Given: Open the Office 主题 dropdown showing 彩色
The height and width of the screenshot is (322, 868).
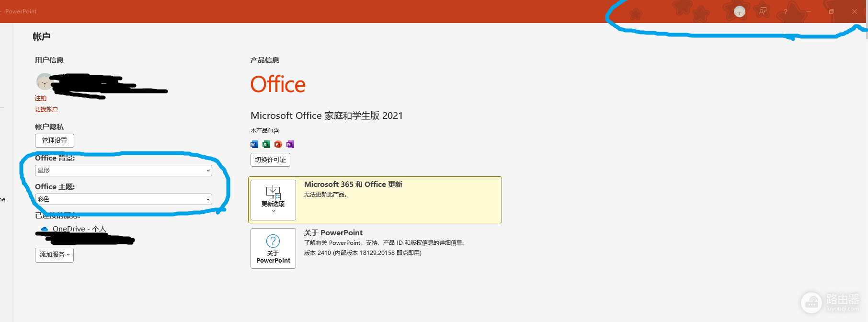Looking at the screenshot, I should [124, 199].
